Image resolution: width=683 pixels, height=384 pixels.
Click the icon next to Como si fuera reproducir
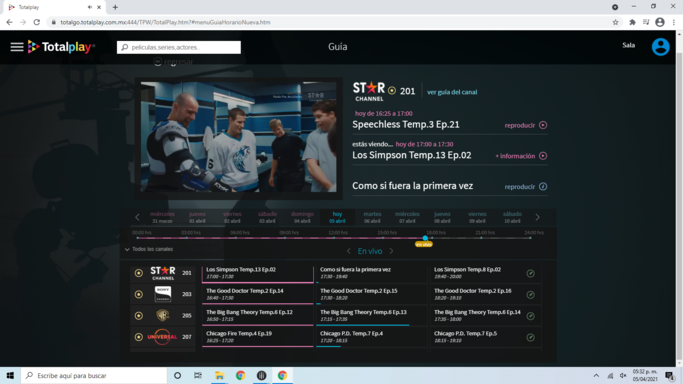[x=543, y=187]
